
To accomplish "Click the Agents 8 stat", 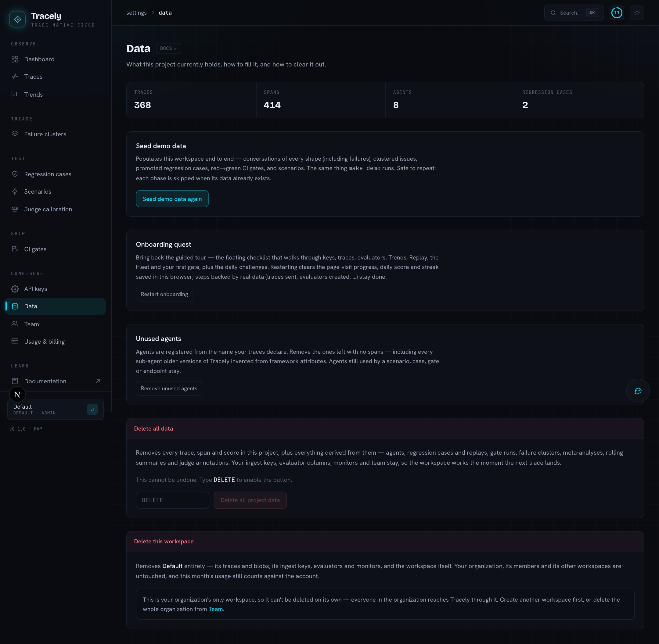I will click(x=450, y=100).
